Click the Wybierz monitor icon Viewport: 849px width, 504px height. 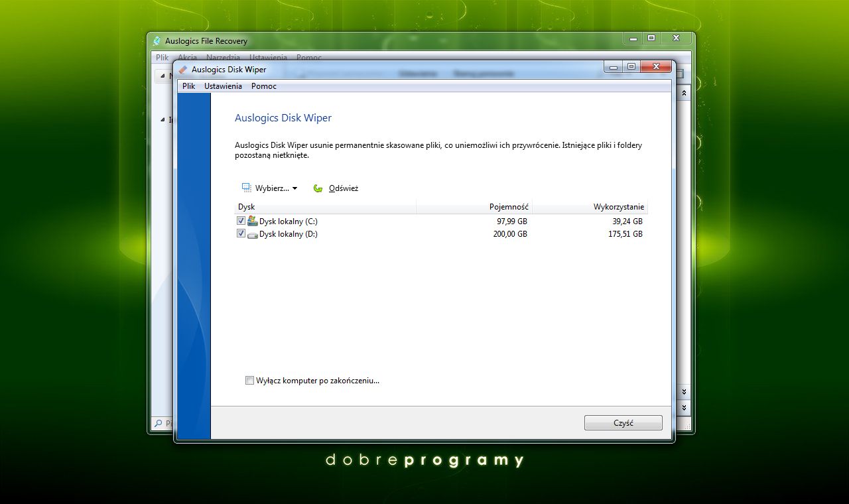(x=247, y=188)
